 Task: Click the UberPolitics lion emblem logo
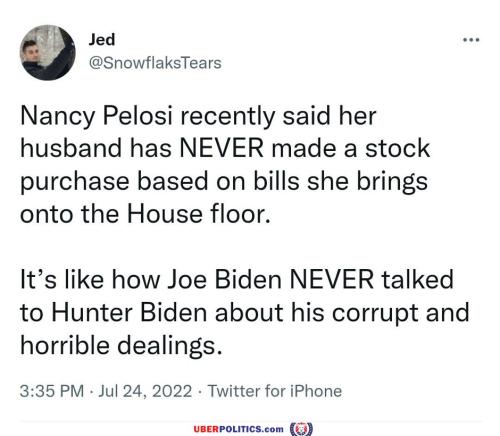point(301,428)
